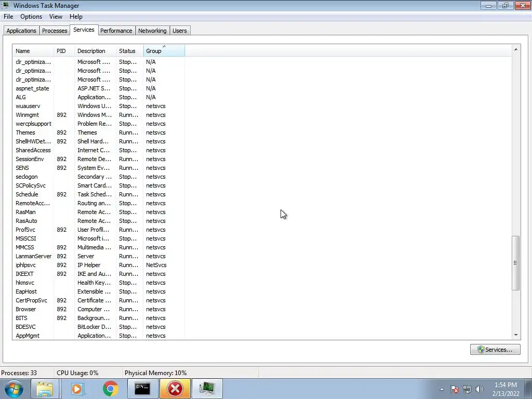The height and width of the screenshot is (399, 532).
Task: Open the File menu
Action: click(x=8, y=17)
